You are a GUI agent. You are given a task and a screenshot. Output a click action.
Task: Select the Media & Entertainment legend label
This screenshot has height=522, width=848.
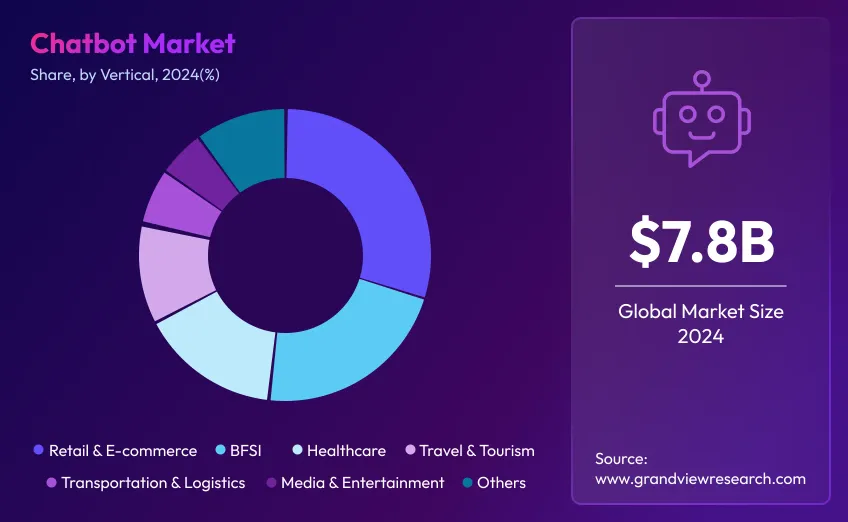(x=362, y=483)
